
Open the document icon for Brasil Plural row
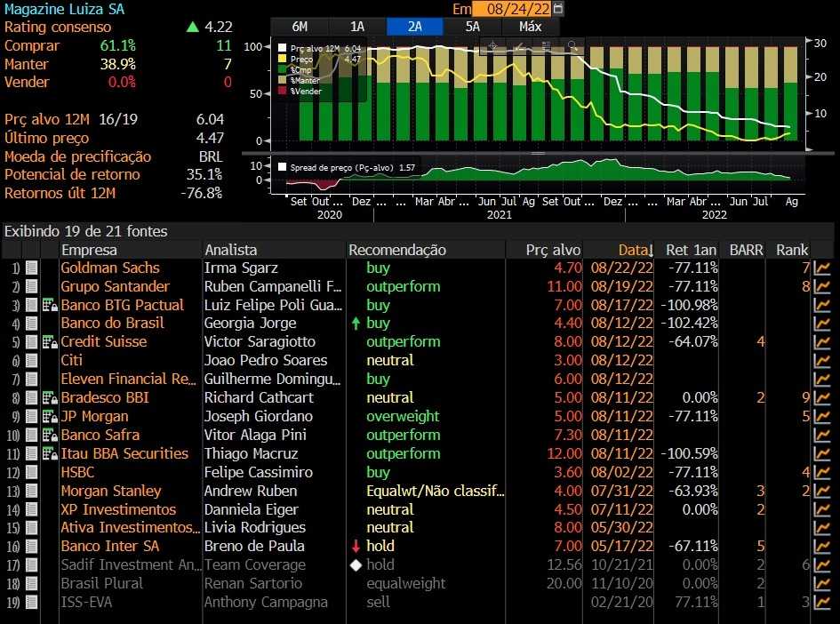(32, 584)
